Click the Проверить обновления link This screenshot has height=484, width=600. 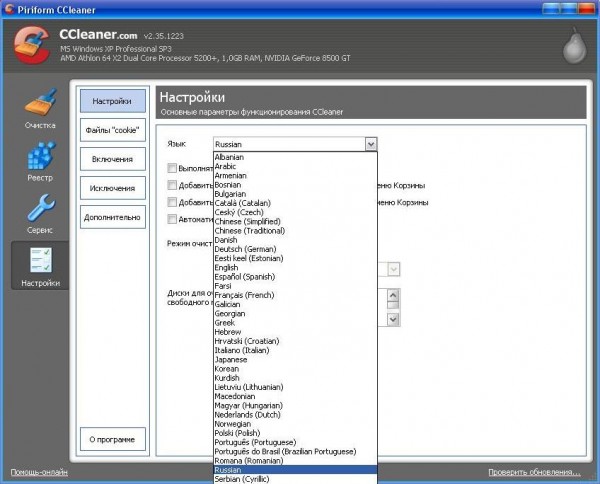pos(534,473)
